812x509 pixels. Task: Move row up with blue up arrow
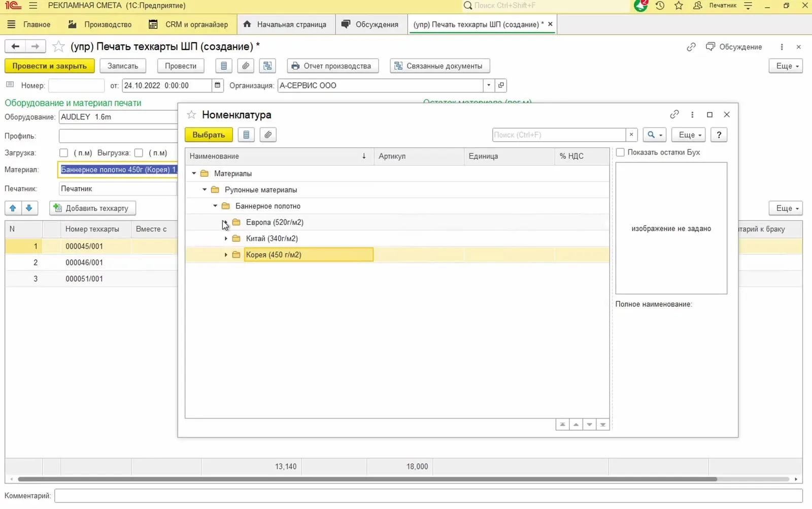pyautogui.click(x=13, y=208)
